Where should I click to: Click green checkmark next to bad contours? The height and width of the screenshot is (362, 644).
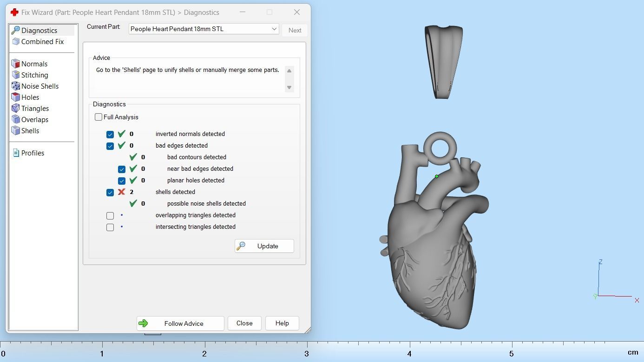tap(133, 157)
